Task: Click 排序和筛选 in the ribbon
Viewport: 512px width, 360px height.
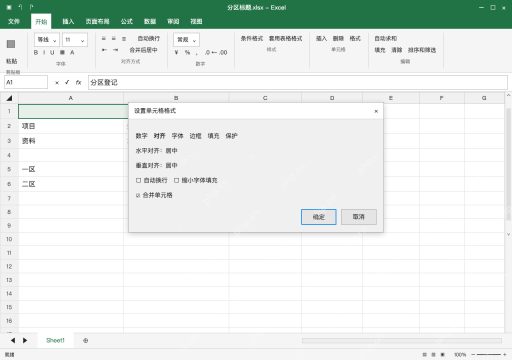Action: (422, 50)
